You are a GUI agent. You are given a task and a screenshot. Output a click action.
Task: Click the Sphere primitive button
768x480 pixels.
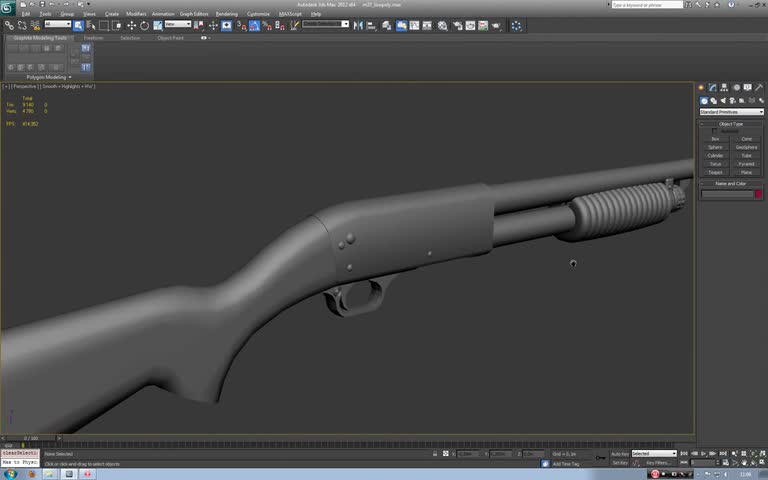pyautogui.click(x=715, y=147)
